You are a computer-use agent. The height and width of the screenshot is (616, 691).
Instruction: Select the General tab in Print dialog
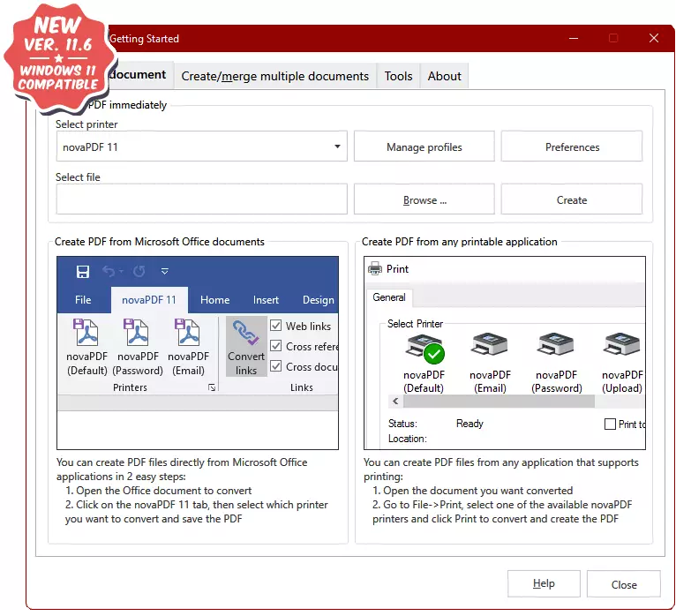point(389,298)
